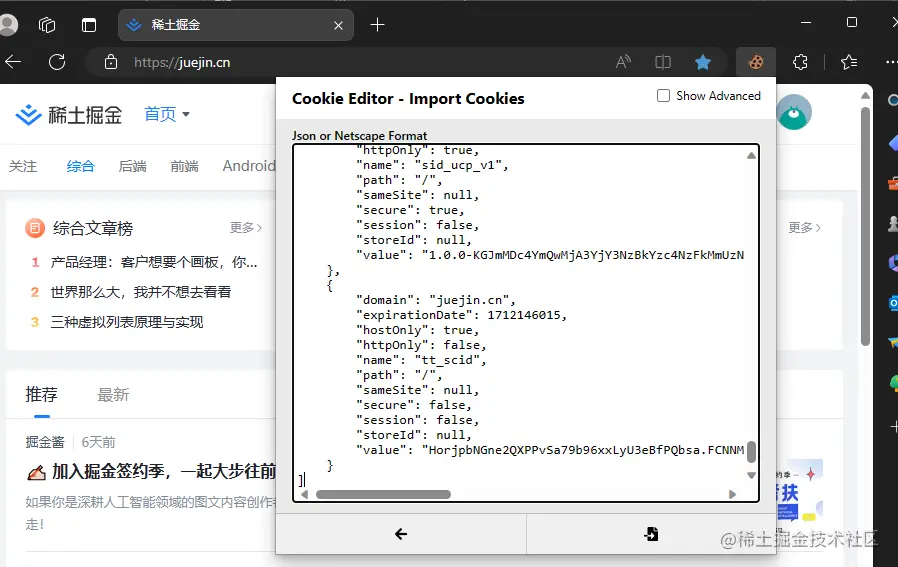Click the 稀土掘金 logo
The image size is (898, 567).
tap(69, 115)
